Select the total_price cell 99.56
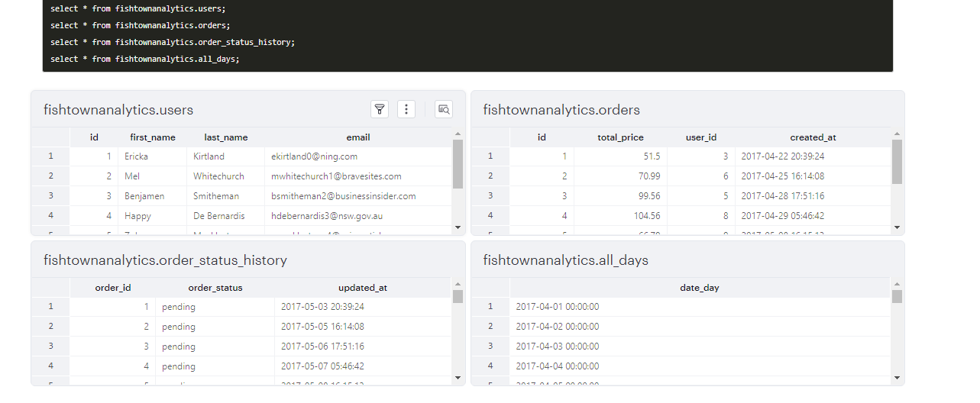980x403 pixels. click(x=620, y=196)
